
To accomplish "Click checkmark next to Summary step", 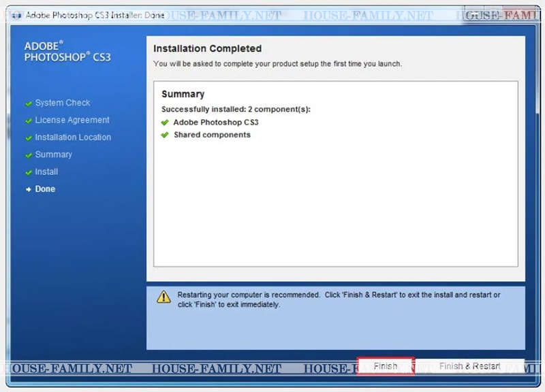I will 29,155.
